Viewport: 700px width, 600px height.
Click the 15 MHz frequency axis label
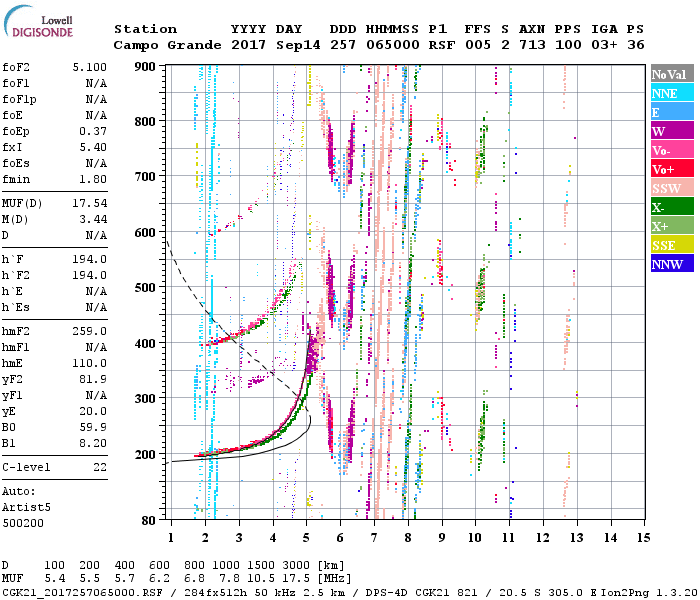pyautogui.click(x=644, y=538)
